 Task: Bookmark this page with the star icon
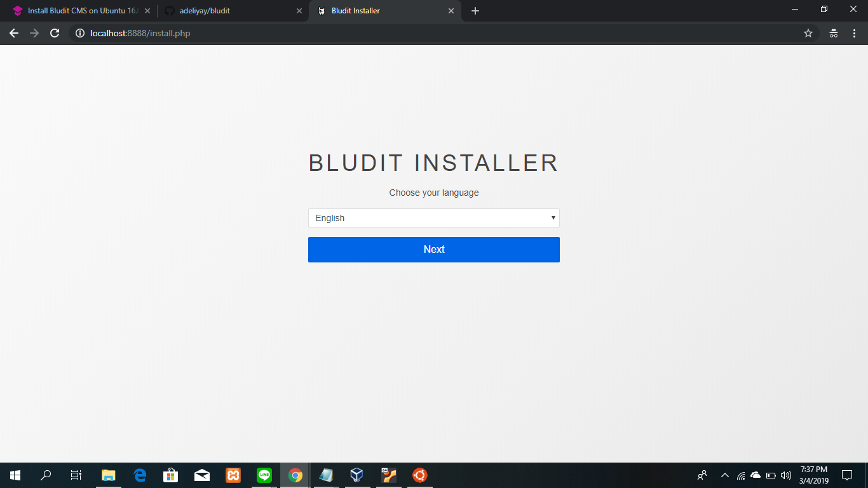pyautogui.click(x=808, y=33)
